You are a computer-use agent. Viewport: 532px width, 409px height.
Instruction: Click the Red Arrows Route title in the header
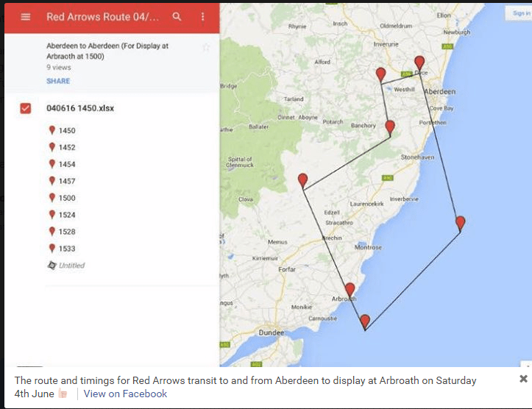click(102, 17)
